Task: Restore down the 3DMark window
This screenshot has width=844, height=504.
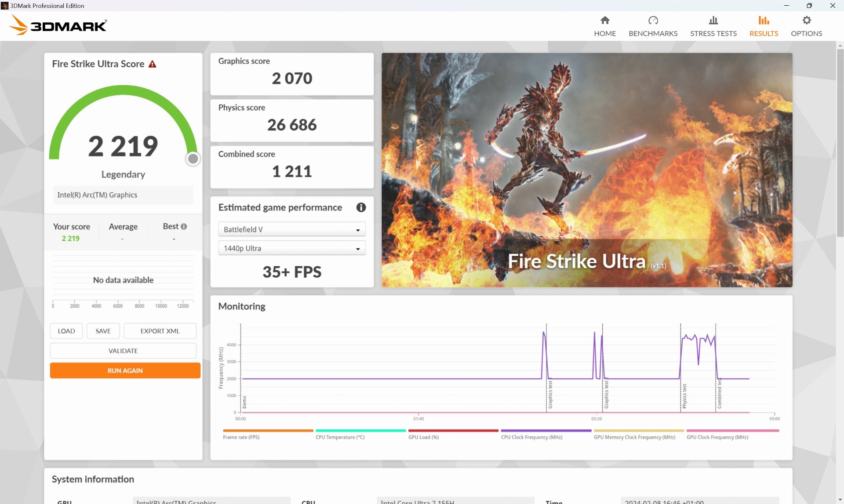Action: pos(809,6)
